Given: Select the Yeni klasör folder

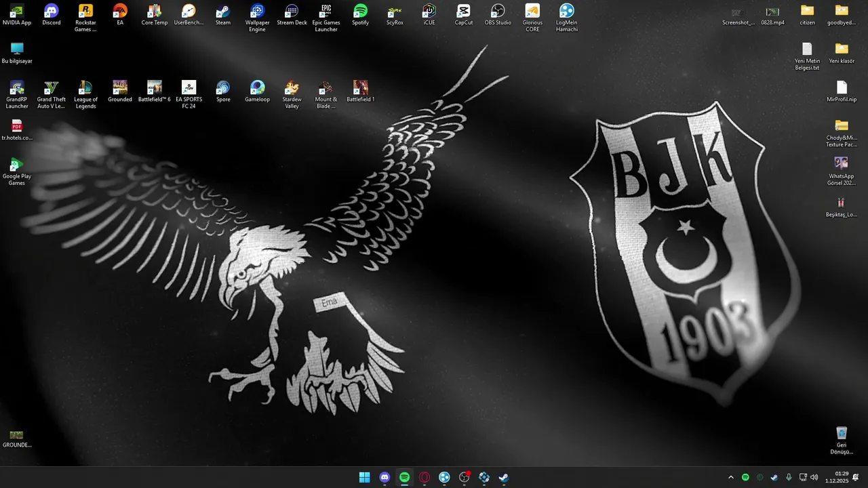Looking at the screenshot, I should click(x=842, y=54).
